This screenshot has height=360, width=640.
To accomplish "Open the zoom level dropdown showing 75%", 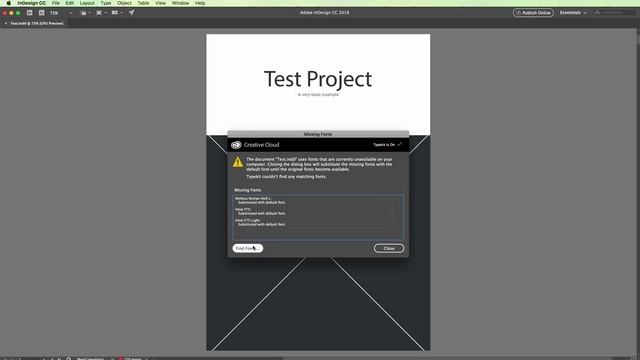I will pos(62,13).
